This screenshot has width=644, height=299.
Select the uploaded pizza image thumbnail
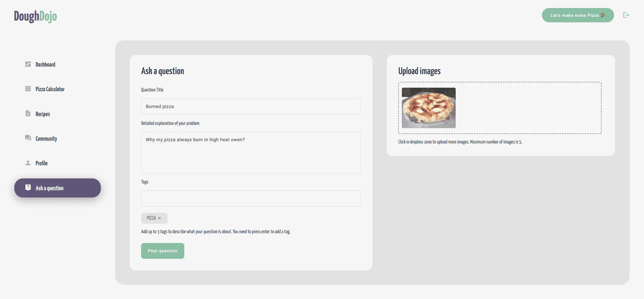click(x=429, y=108)
